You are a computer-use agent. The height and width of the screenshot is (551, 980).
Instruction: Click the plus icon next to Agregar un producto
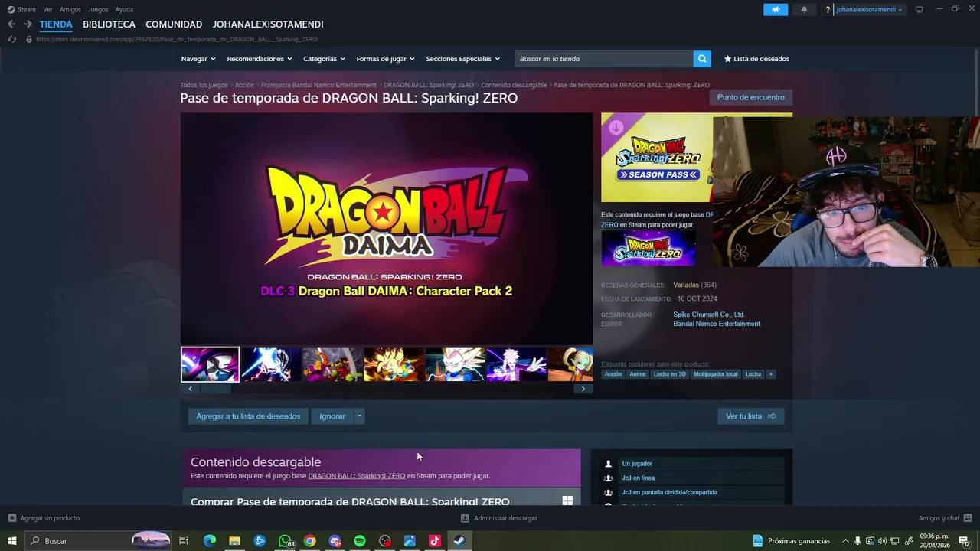pyautogui.click(x=11, y=518)
